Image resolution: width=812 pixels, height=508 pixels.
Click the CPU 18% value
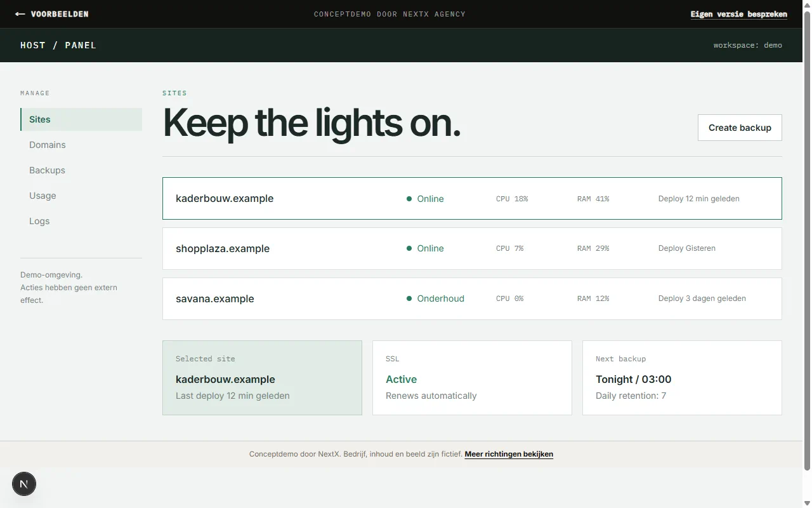pyautogui.click(x=512, y=199)
